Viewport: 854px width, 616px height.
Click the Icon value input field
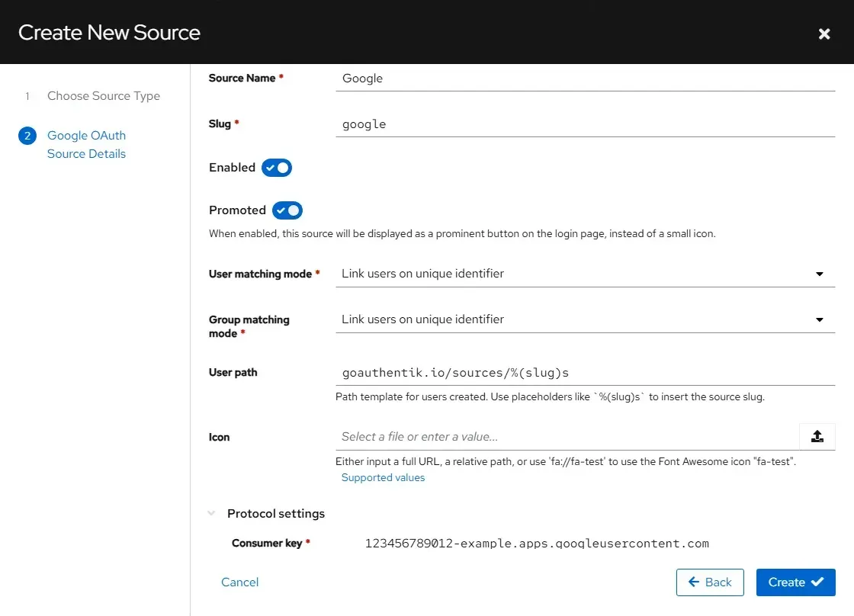pyautogui.click(x=567, y=436)
